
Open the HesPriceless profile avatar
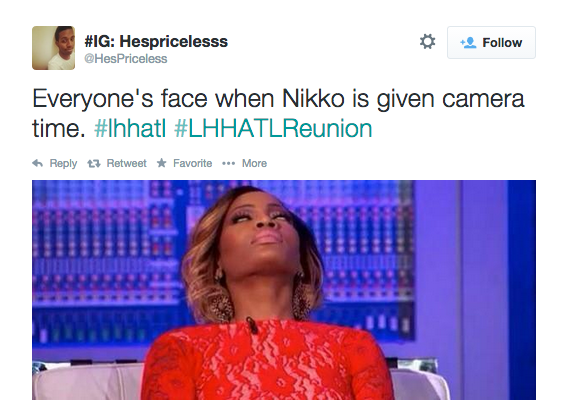53,48
